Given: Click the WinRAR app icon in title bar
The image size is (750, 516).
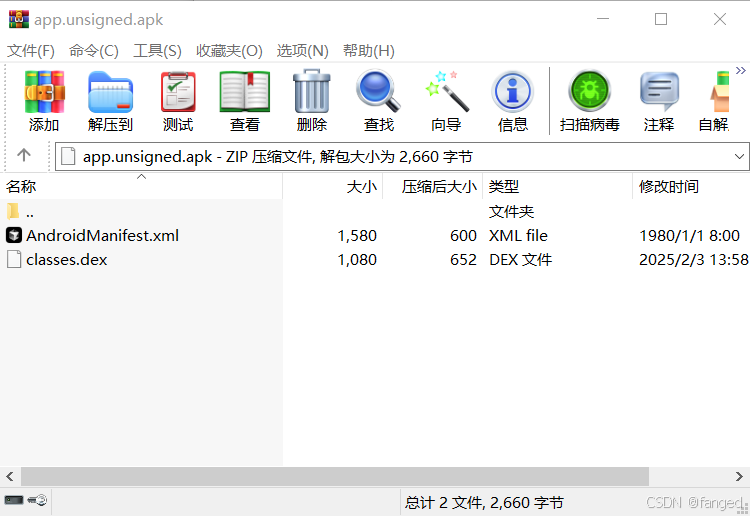Looking at the screenshot, I should (x=19, y=19).
